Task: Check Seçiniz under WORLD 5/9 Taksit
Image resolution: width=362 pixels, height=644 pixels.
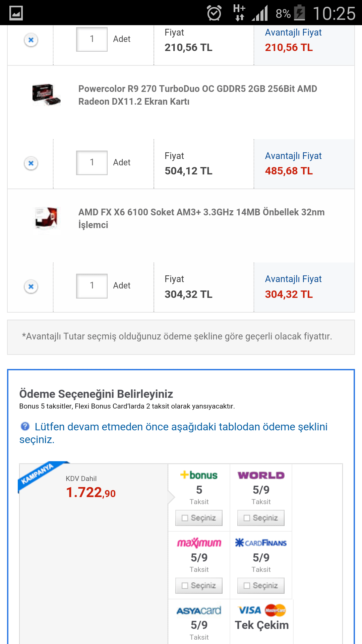Action: 261,518
